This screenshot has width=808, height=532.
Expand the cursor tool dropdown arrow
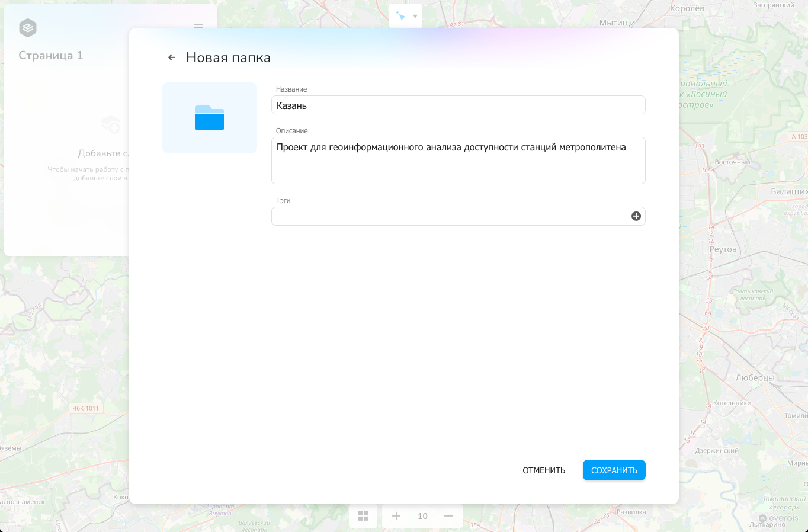[x=415, y=17]
